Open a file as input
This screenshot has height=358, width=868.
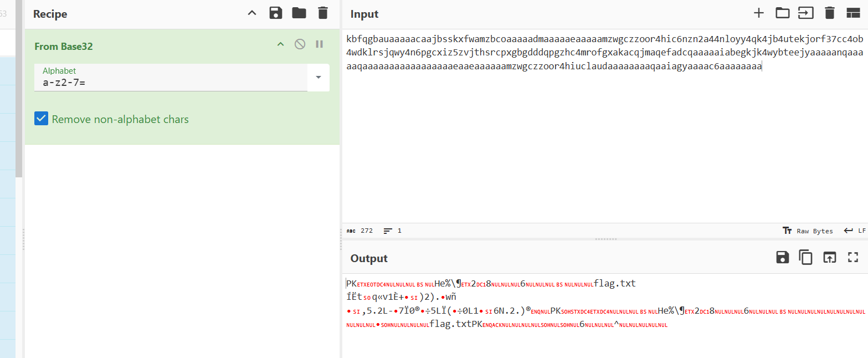pos(805,13)
